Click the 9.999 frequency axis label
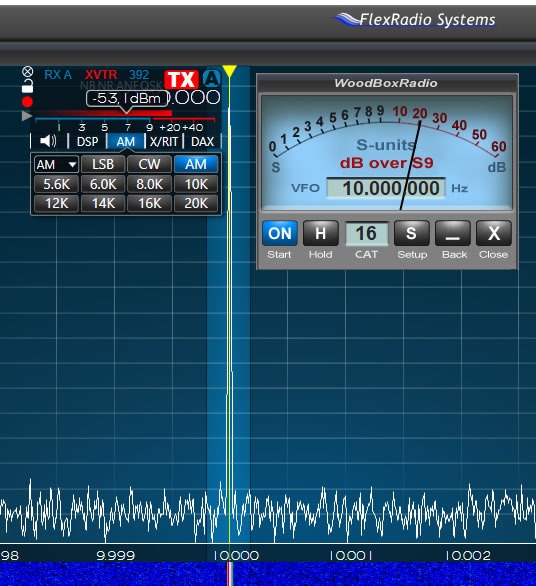 tap(115, 555)
